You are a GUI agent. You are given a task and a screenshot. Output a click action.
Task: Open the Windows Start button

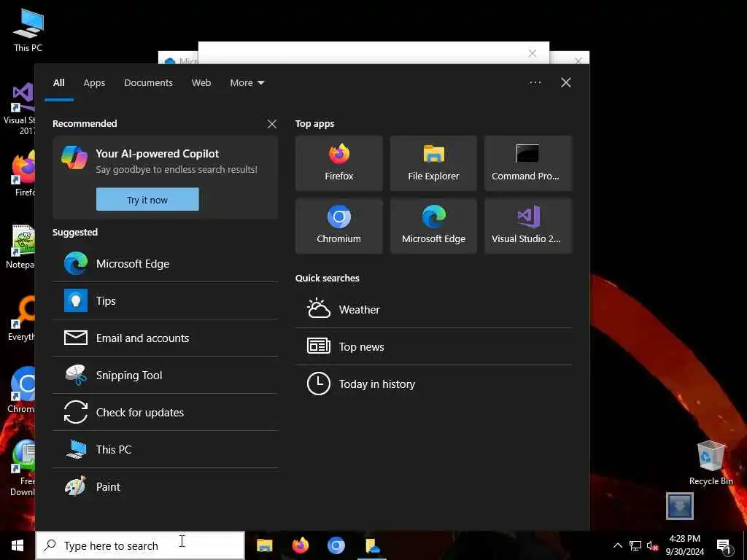coord(18,545)
